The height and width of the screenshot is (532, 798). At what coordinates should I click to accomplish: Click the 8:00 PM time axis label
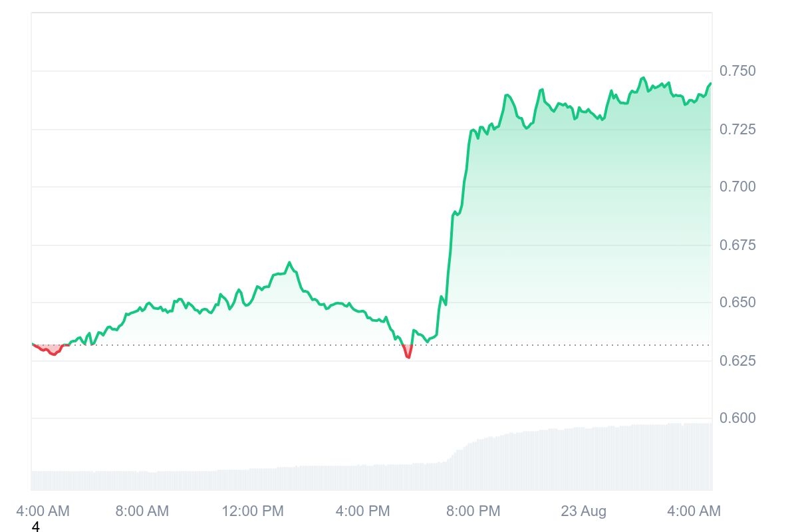tap(473, 511)
